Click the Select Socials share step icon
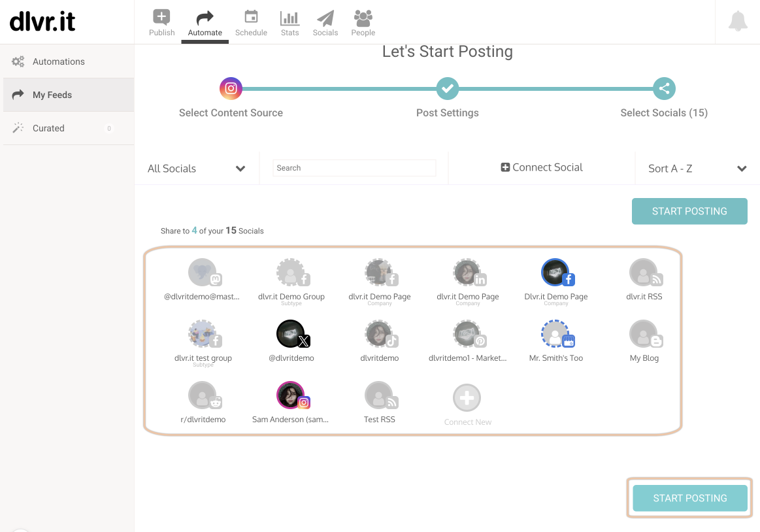The width and height of the screenshot is (760, 532). pos(664,88)
